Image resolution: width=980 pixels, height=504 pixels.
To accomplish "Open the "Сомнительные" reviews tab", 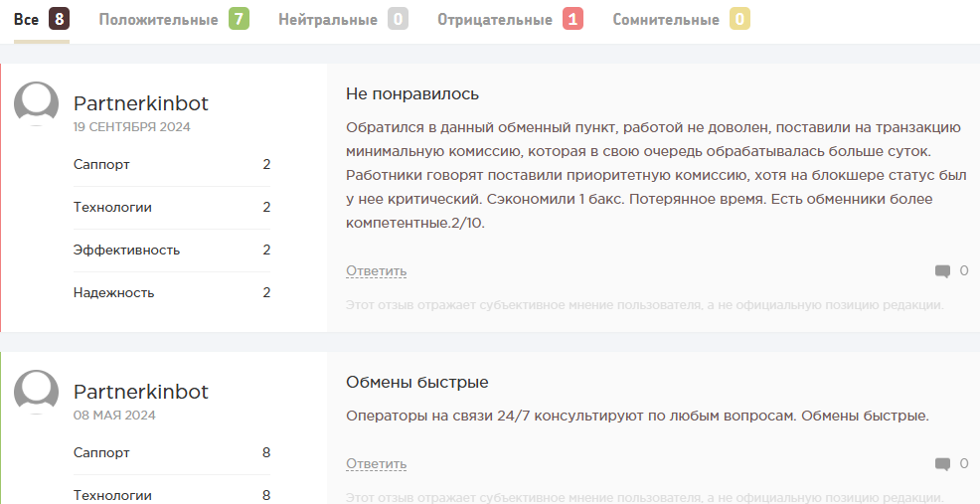I will [x=681, y=20].
